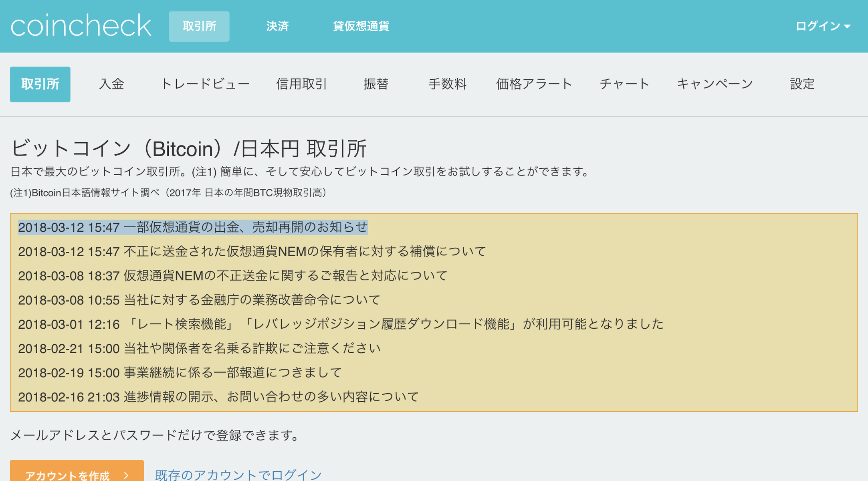This screenshot has height=481, width=868.
Task: Open 決済 in the top header
Action: (277, 26)
